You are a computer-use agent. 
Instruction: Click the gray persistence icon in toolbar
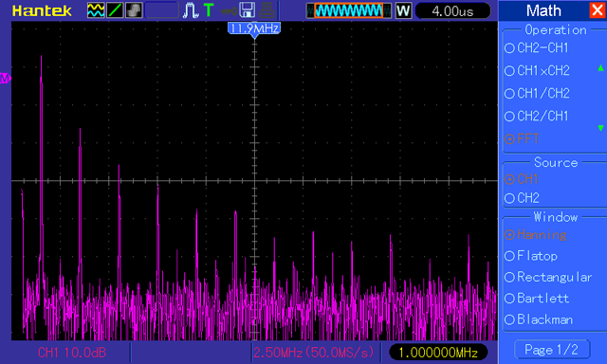(134, 10)
